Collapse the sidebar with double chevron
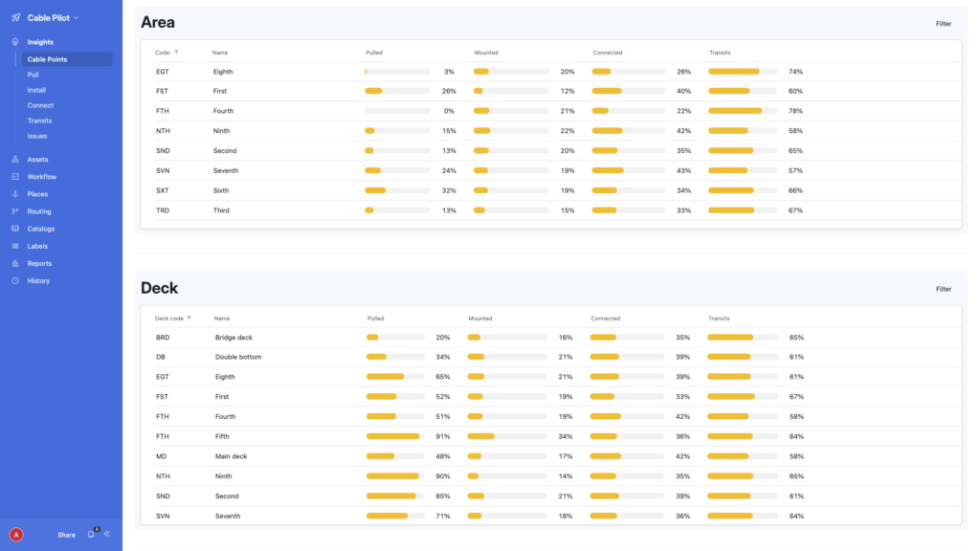Image resolution: width=980 pixels, height=551 pixels. (x=107, y=534)
